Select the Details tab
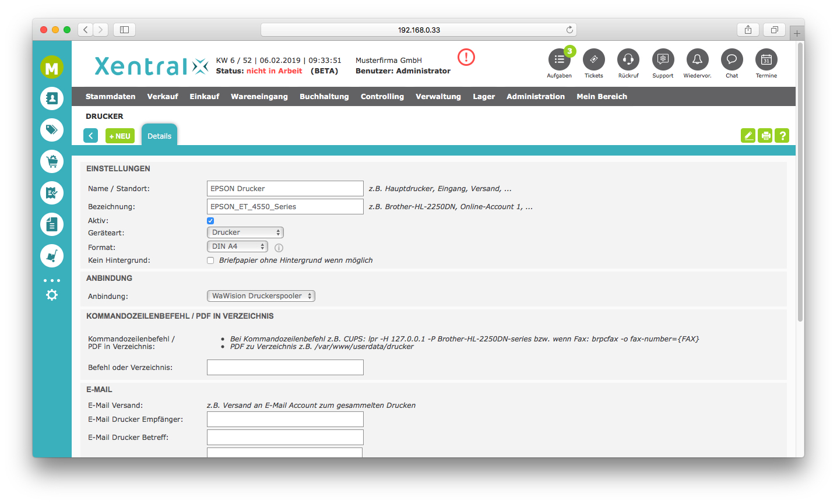Viewport: 837px width, 504px height. (x=159, y=136)
